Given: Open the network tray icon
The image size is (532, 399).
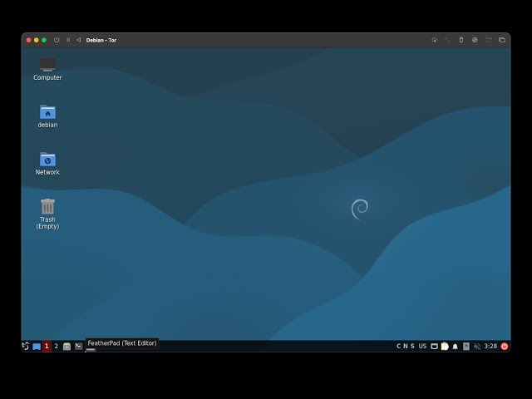Looking at the screenshot, I should pyautogui.click(x=434, y=346).
